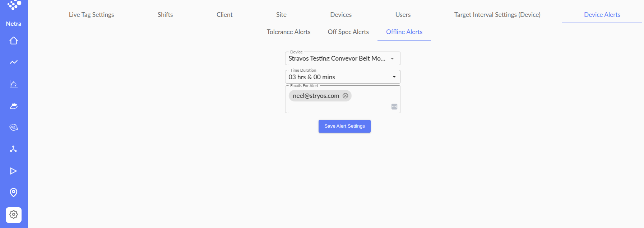
Task: Switch to Tolerance Alerts tab
Action: [x=288, y=32]
